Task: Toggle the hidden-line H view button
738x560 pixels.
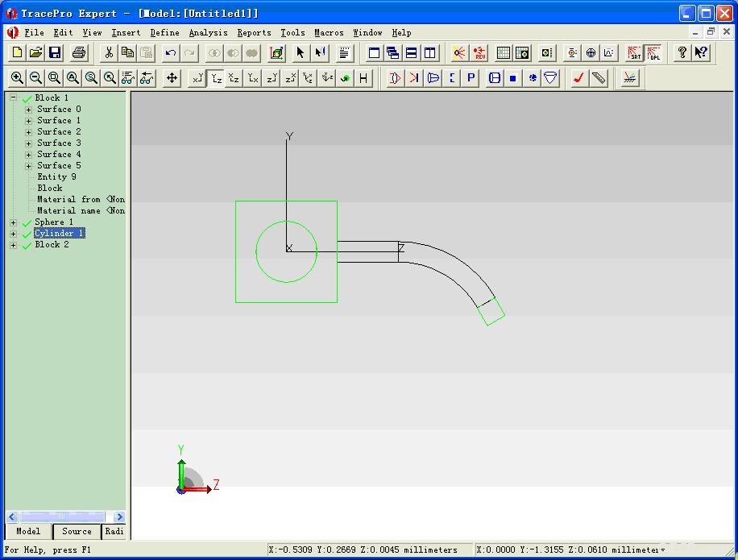Action: [x=363, y=77]
